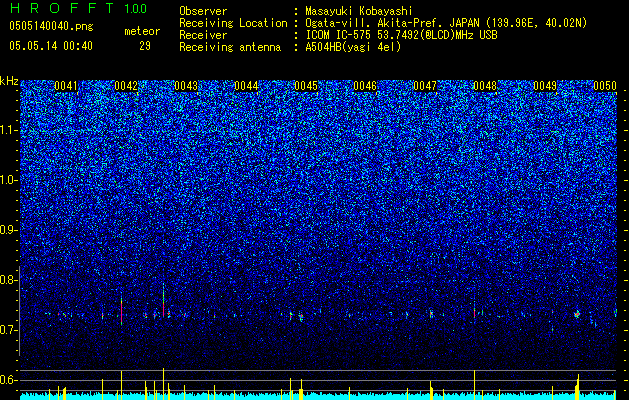Click the 0041 time marker
The image size is (629, 400).
coord(66,86)
